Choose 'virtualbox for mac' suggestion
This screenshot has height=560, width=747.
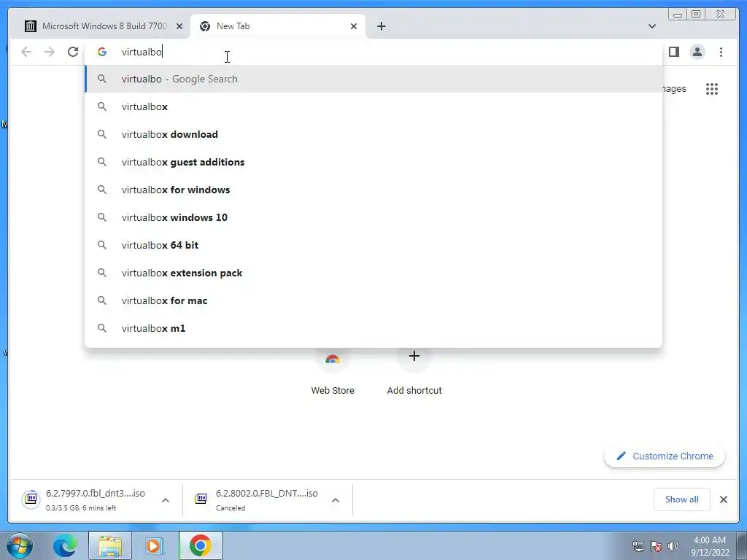pyautogui.click(x=373, y=300)
